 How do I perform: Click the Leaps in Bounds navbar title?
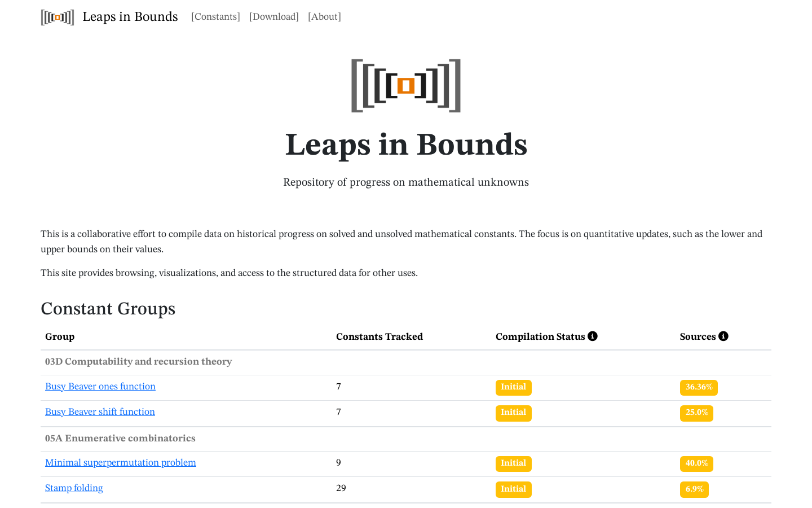point(130,17)
